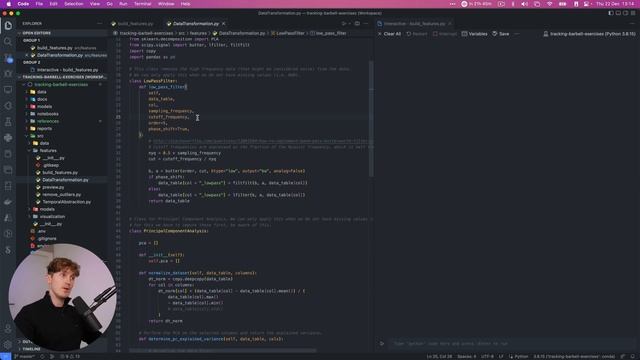Expand the Timeline section
Viewport: 640px width, 360px height.
pos(31,349)
